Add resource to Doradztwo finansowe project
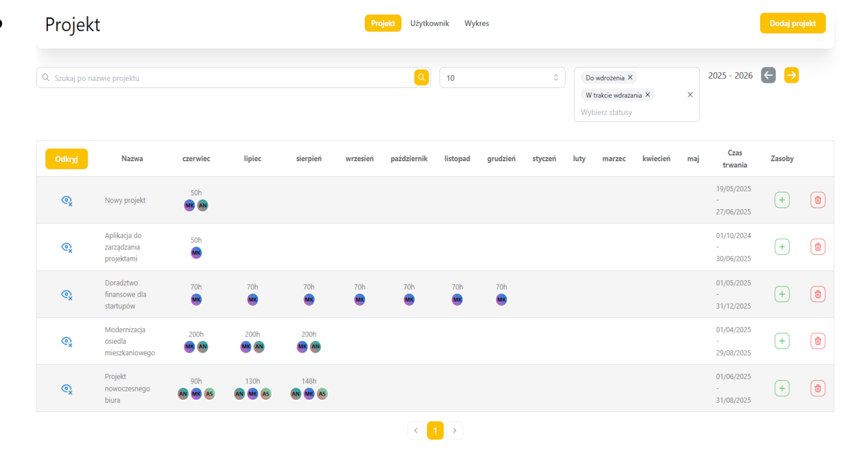The width and height of the screenshot is (868, 464). tap(782, 294)
